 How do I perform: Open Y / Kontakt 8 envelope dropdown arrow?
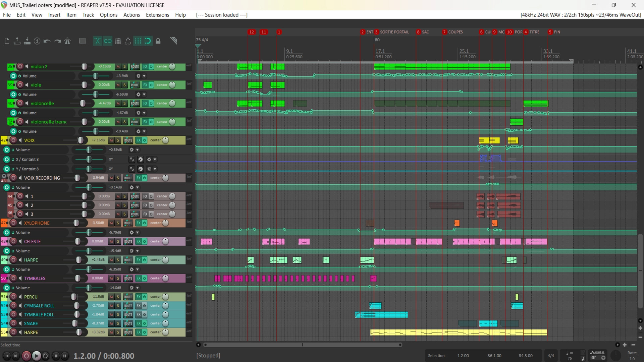point(155,169)
